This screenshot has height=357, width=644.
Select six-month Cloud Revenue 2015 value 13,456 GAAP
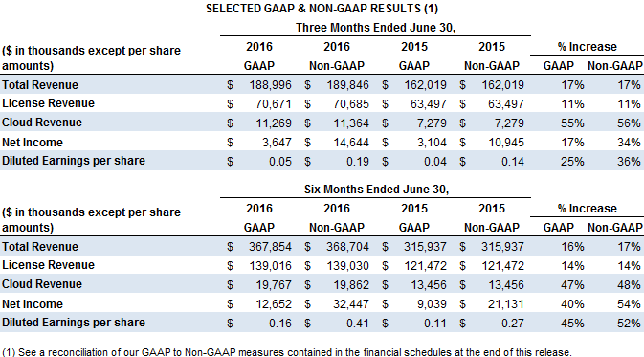pos(430,285)
